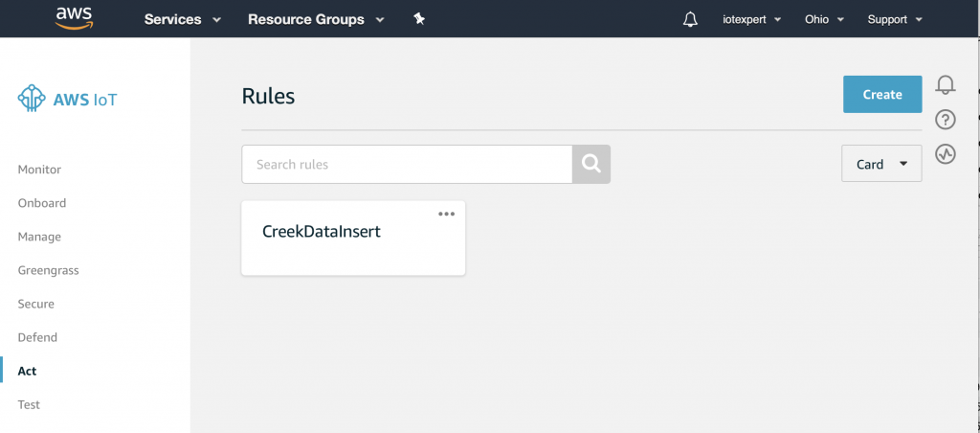Open the top bar notifications bell

(x=690, y=19)
